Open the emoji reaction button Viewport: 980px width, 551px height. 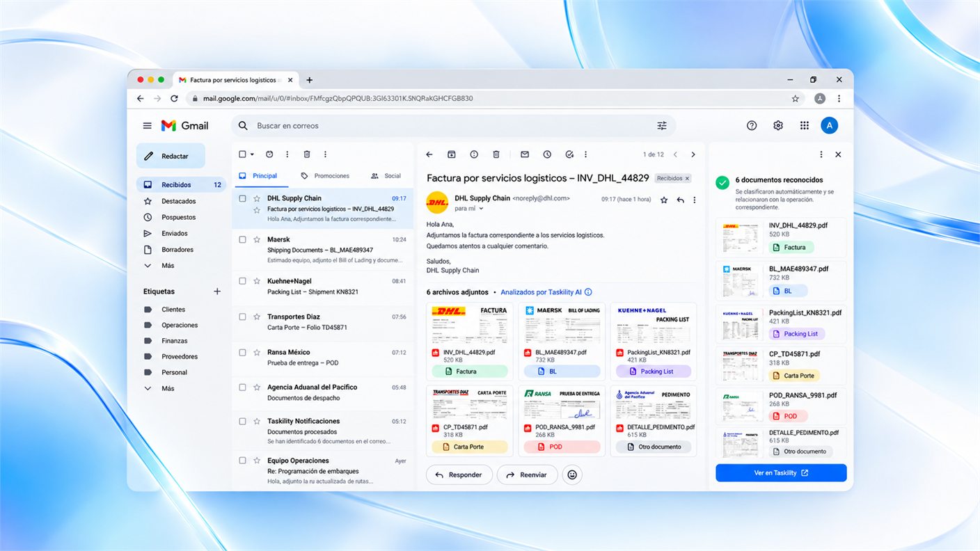click(x=572, y=474)
